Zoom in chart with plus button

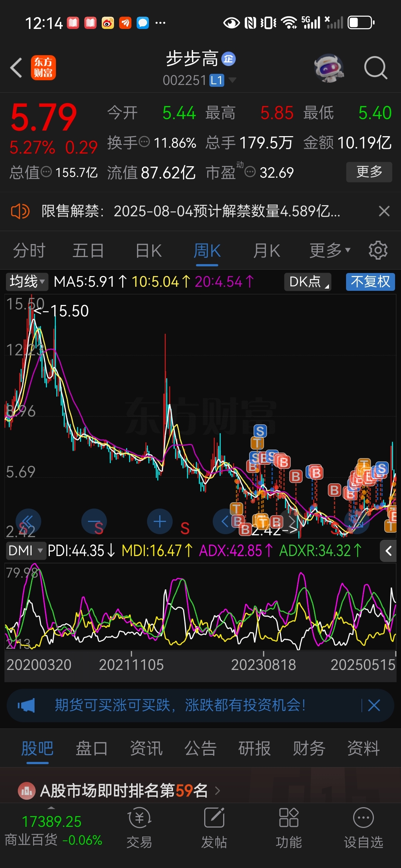point(160,521)
